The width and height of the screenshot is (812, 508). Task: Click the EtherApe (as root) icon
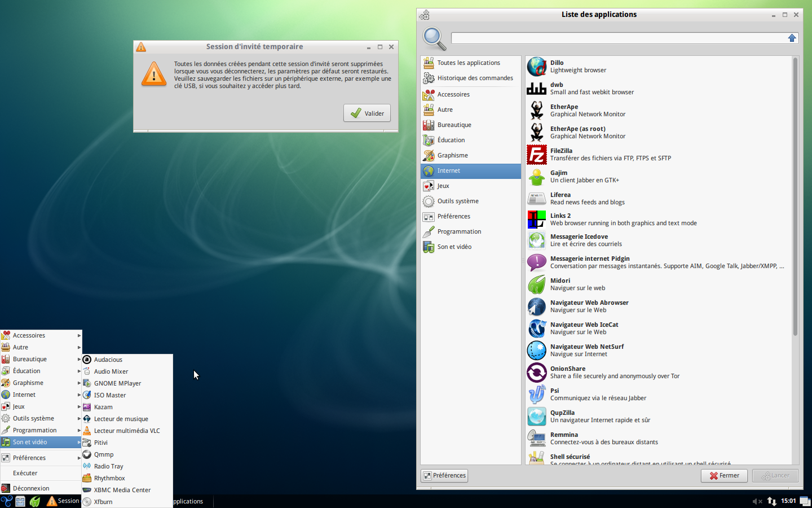[x=536, y=133]
